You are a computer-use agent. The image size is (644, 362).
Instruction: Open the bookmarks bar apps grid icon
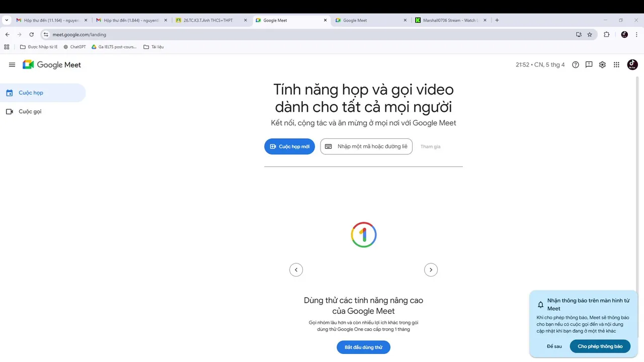coord(7,47)
